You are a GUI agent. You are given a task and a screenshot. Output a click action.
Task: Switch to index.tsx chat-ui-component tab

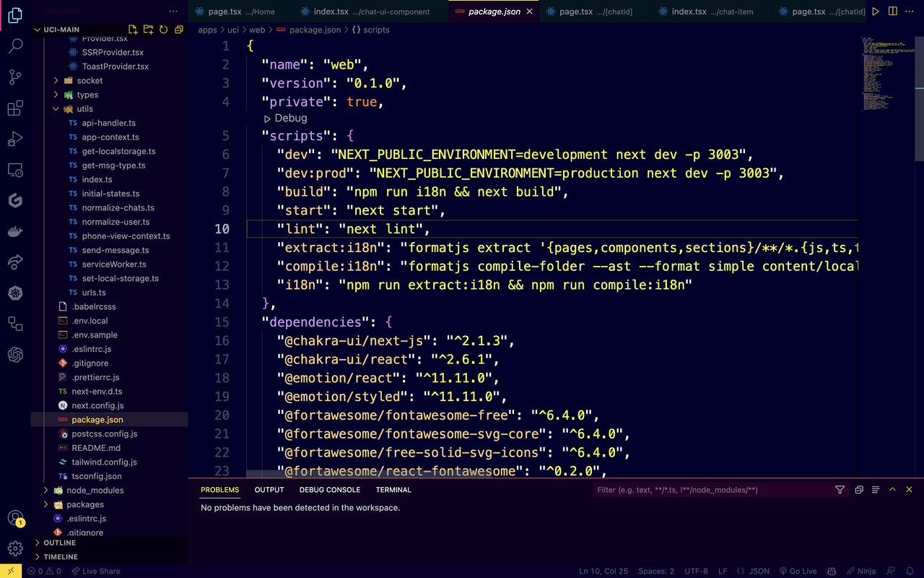coord(371,12)
